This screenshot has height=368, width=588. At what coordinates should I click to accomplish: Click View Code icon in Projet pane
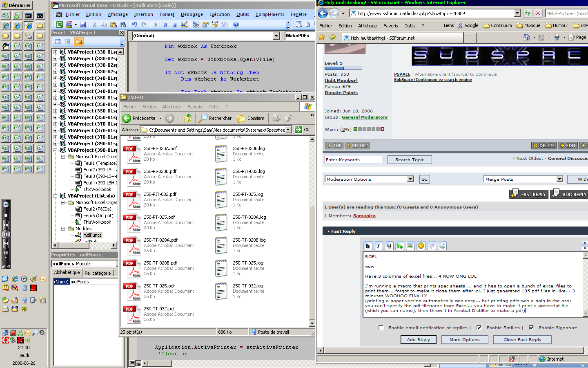[58, 42]
